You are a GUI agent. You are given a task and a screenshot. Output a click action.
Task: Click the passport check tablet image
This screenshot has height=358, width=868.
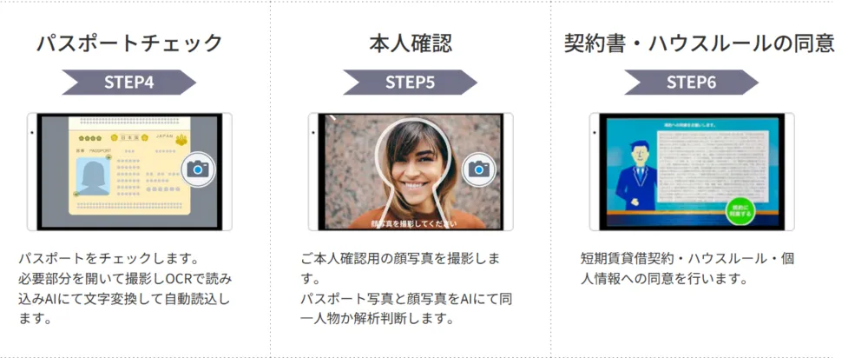click(x=129, y=172)
